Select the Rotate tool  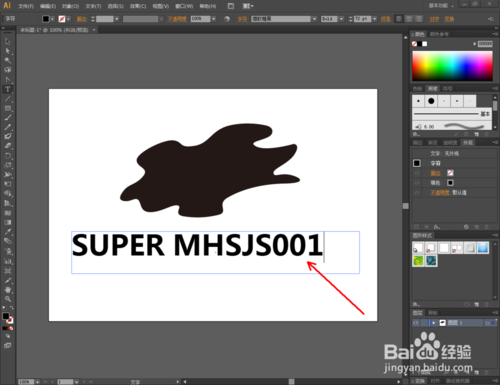click(x=8, y=156)
